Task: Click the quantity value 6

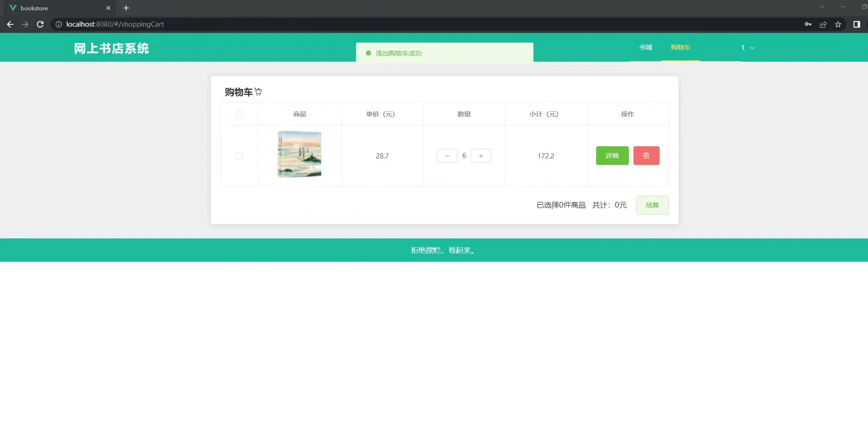Action: tap(464, 156)
